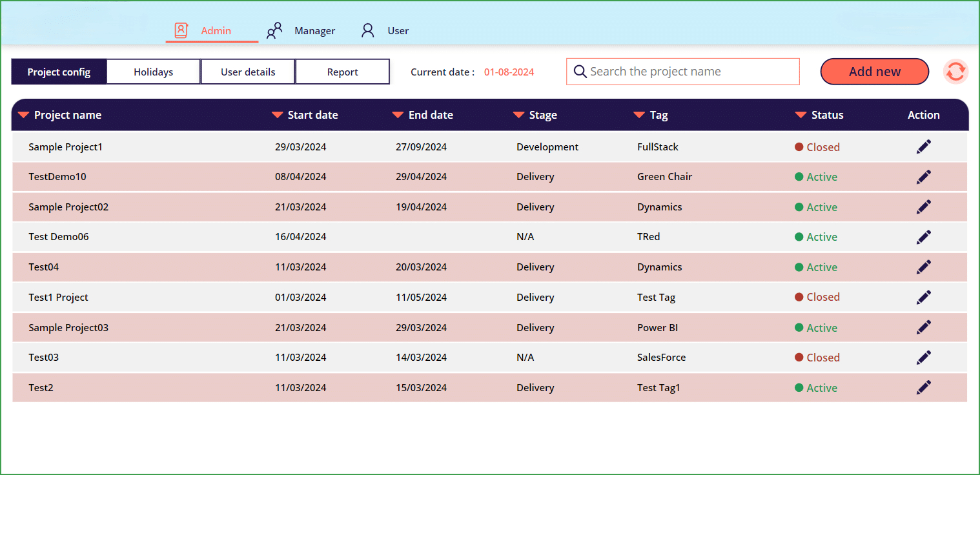Click the pencil icon for Test04
Screen dimensions: 980x548
(923, 267)
